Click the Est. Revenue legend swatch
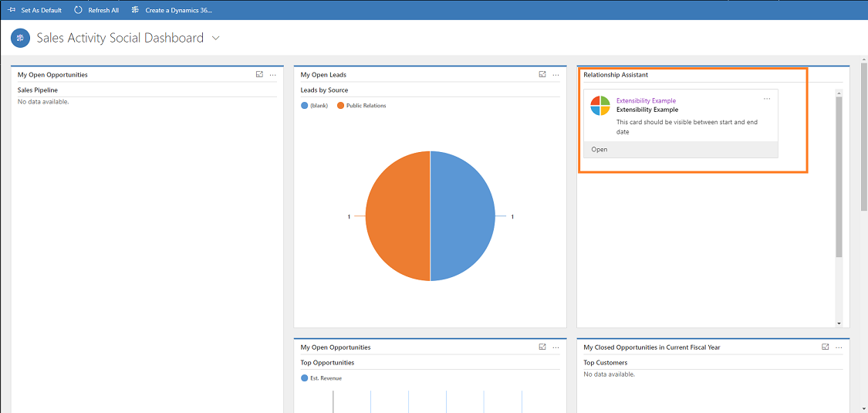This screenshot has height=413, width=868. coord(305,378)
